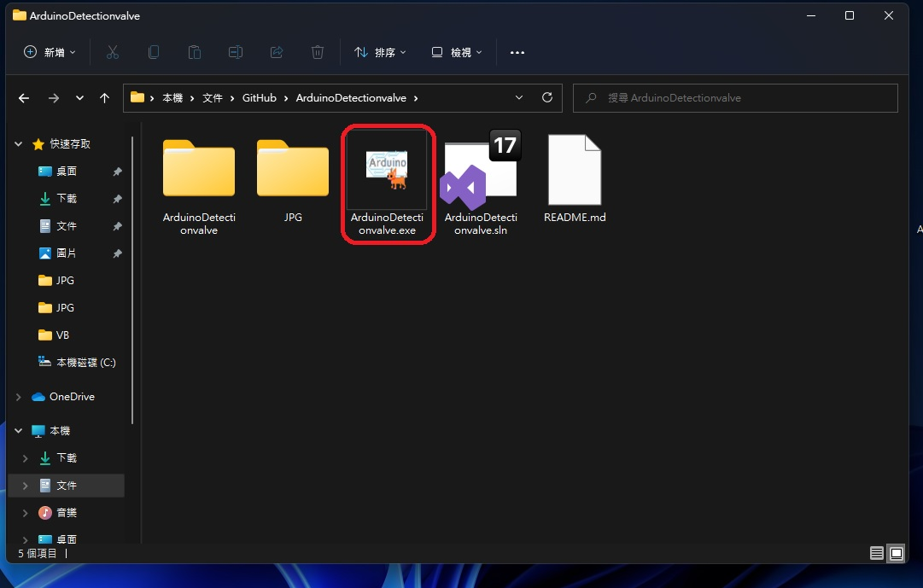The height and width of the screenshot is (588, 923).
Task: Open pinned 下載 under quick access
Action: click(x=67, y=198)
